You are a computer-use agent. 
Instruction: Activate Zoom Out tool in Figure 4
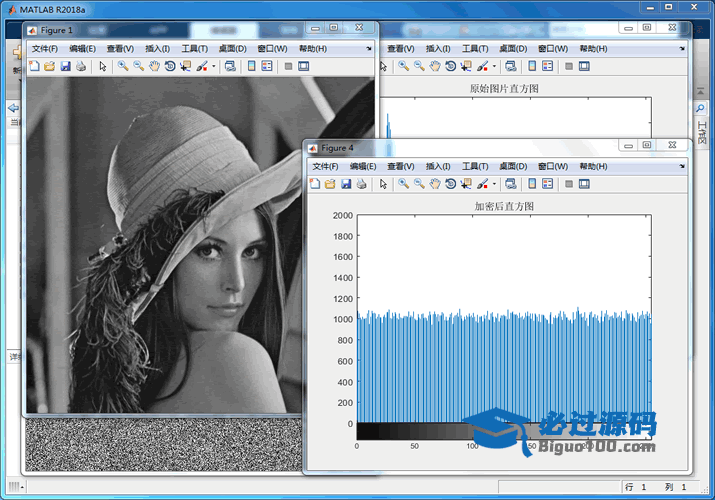click(x=419, y=184)
